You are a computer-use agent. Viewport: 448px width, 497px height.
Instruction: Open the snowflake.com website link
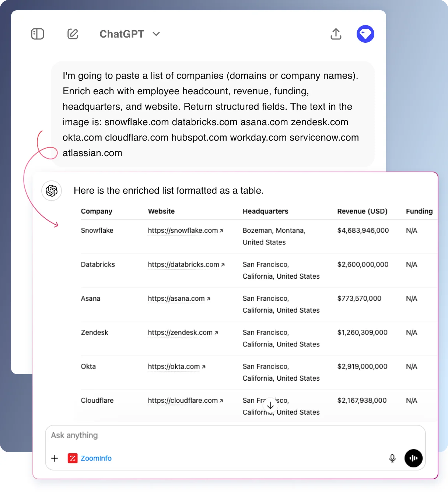point(185,230)
